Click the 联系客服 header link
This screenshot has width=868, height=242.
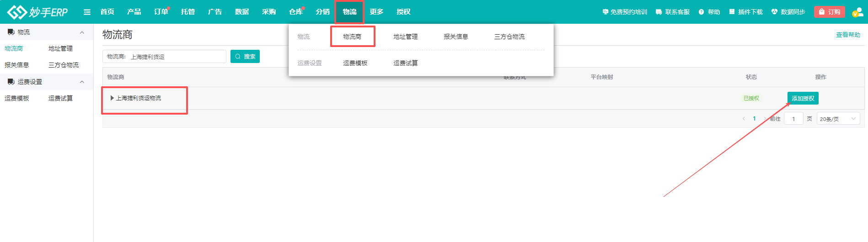point(673,12)
